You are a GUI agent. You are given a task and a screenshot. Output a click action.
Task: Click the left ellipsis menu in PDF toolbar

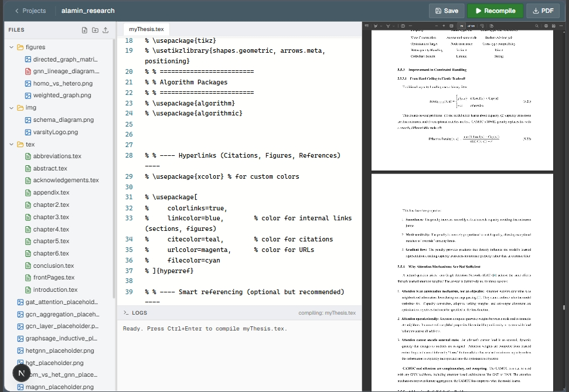(410, 26)
